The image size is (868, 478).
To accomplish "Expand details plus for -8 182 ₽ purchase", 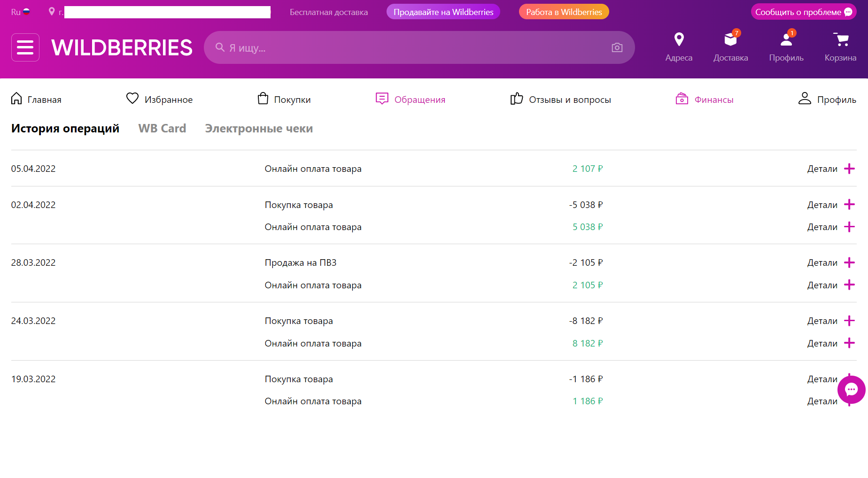I will pyautogui.click(x=849, y=321).
